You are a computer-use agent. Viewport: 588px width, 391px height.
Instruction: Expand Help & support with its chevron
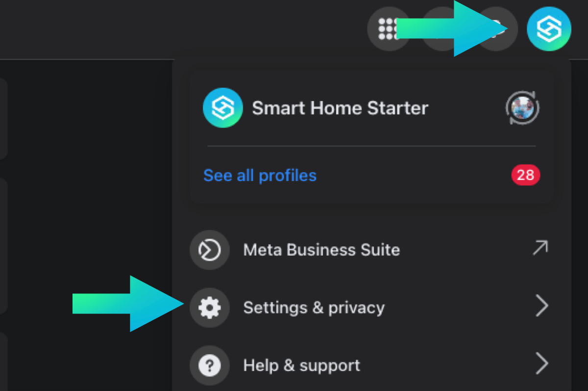[541, 365]
